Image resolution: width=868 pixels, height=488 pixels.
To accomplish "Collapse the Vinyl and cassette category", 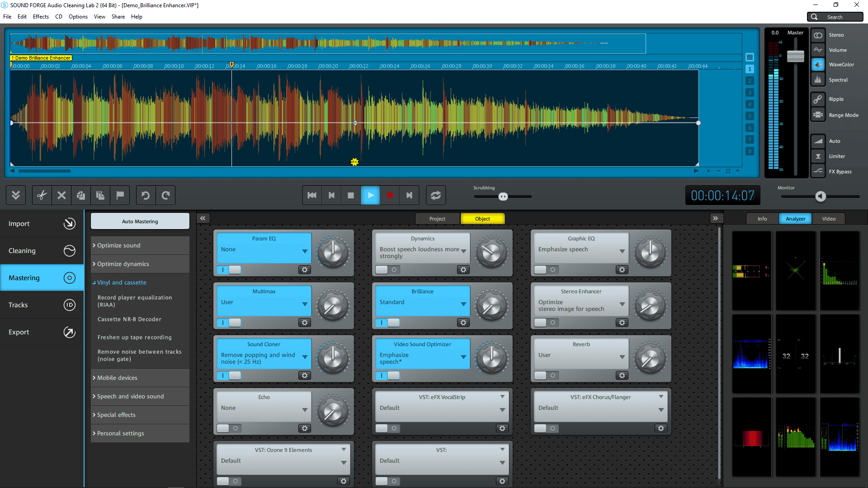I will 140,282.
